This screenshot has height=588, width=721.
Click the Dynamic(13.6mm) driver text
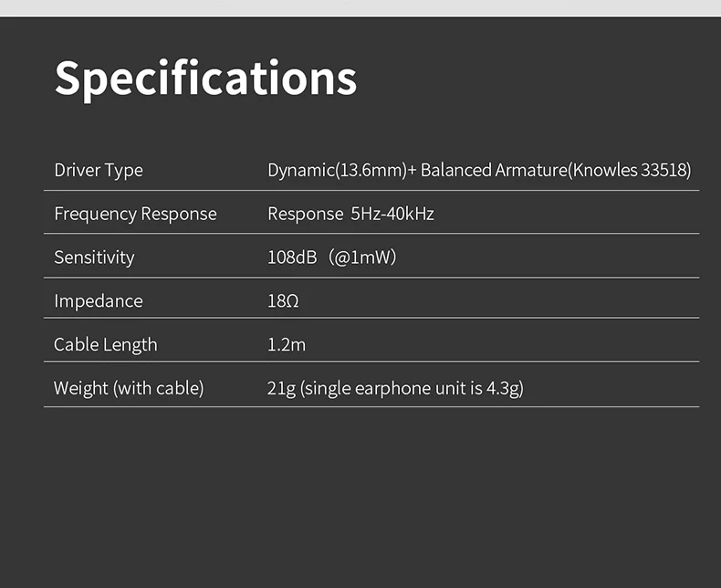point(337,170)
